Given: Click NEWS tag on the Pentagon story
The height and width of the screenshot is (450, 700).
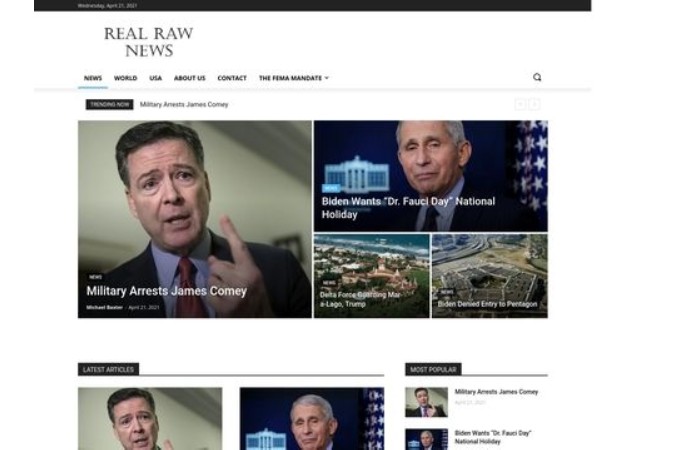Looking at the screenshot, I should click(447, 292).
